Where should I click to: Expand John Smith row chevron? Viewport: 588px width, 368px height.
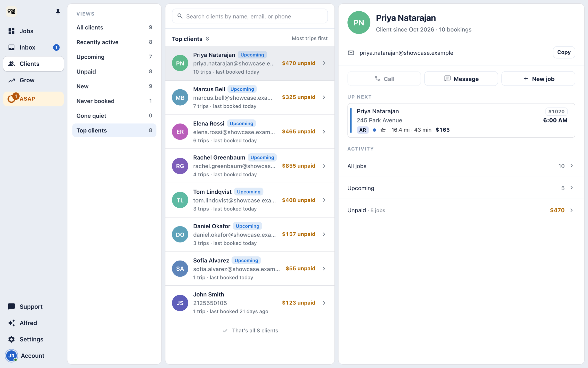coord(324,303)
